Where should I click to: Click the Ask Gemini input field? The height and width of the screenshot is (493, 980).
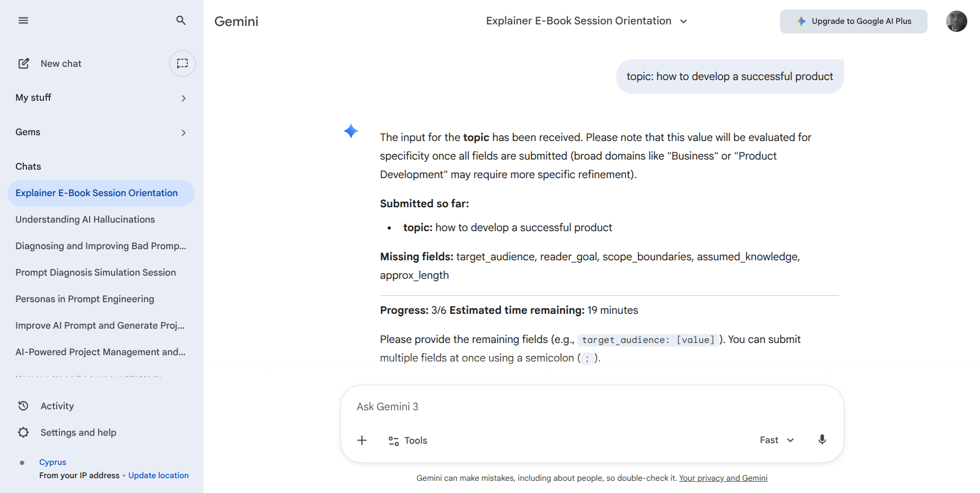[530, 406]
